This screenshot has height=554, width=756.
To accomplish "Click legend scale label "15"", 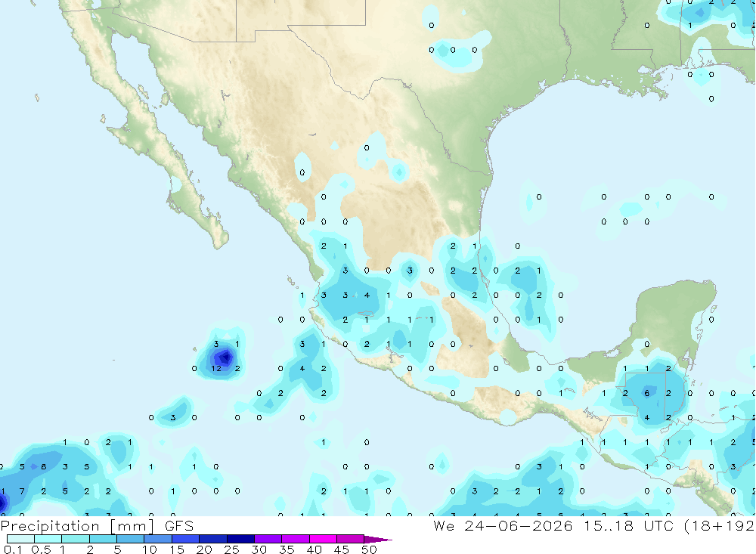I will (176, 549).
